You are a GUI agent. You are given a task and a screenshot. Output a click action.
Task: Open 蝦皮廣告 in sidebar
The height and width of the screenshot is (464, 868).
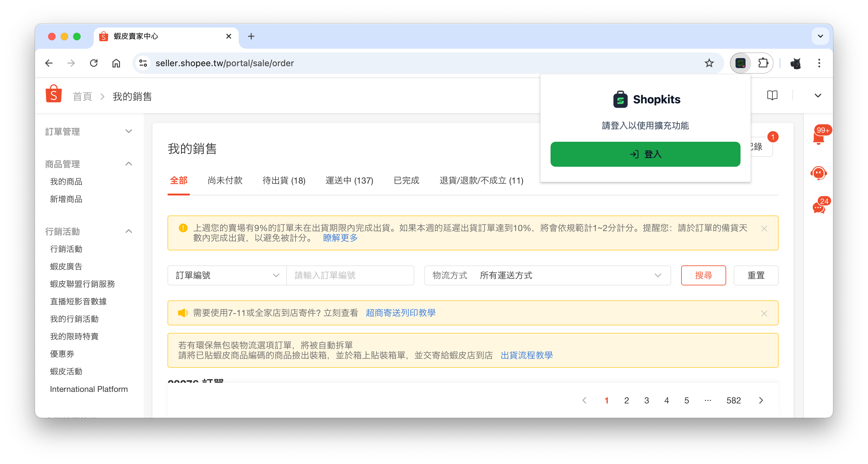tap(66, 266)
